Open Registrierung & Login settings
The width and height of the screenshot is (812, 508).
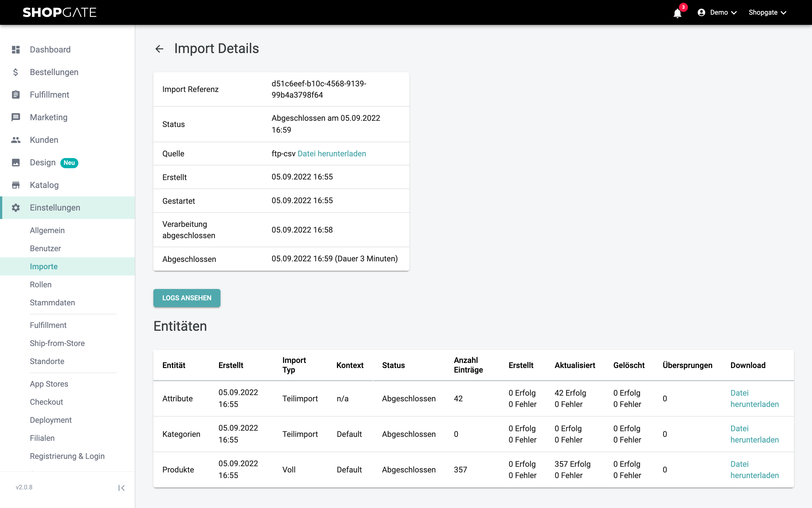tap(67, 456)
